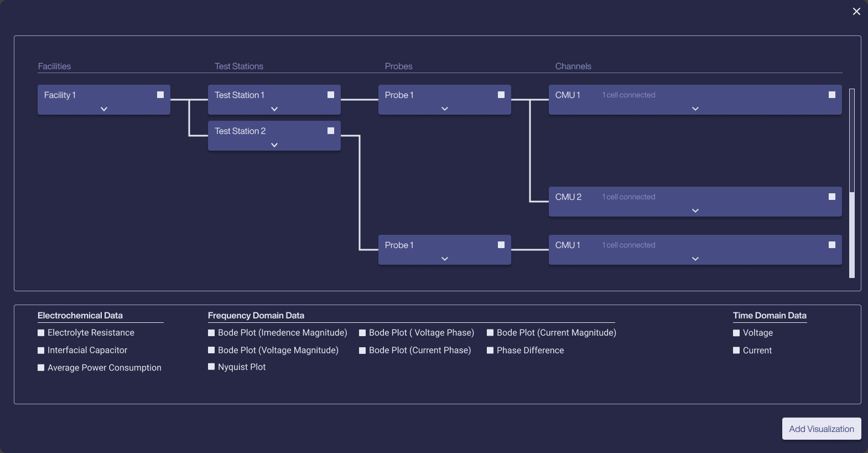The width and height of the screenshot is (868, 453).
Task: Tick the Facility 1 checkbox
Action: 160,95
